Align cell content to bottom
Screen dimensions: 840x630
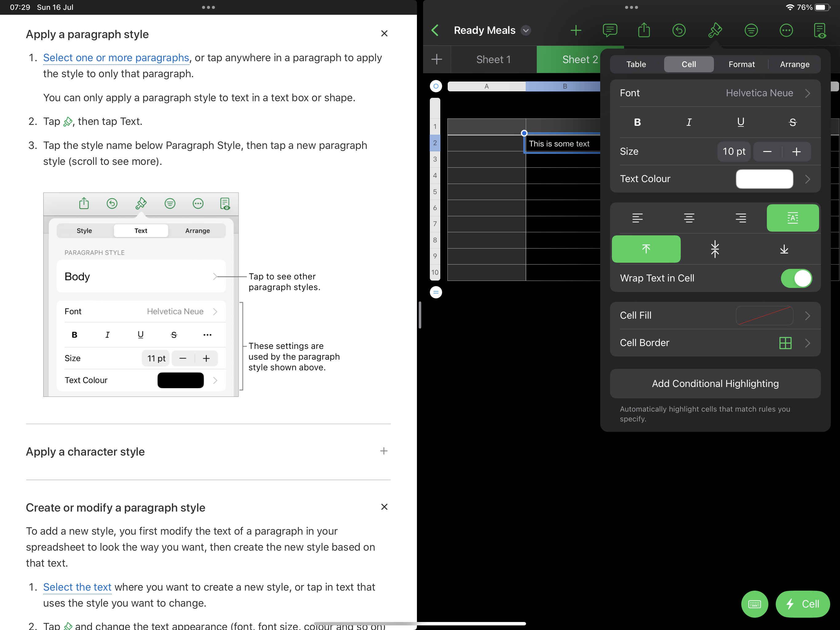click(784, 249)
